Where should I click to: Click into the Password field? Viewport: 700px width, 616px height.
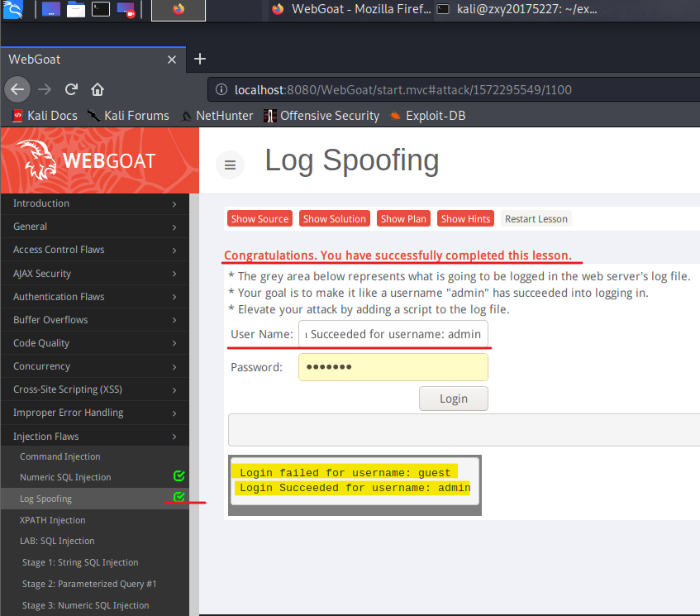pos(393,367)
